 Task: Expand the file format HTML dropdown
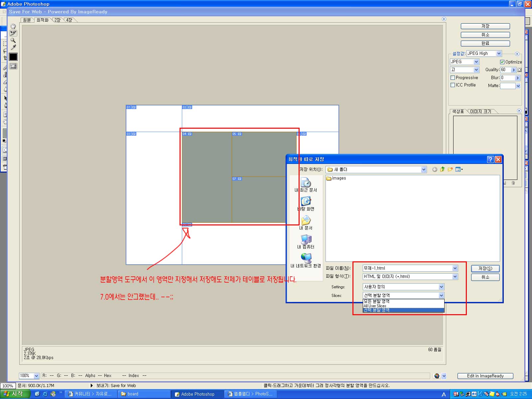tap(455, 277)
